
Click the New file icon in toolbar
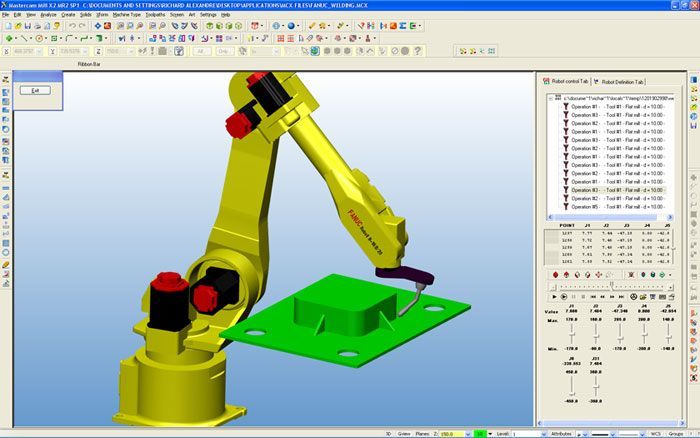7,26
